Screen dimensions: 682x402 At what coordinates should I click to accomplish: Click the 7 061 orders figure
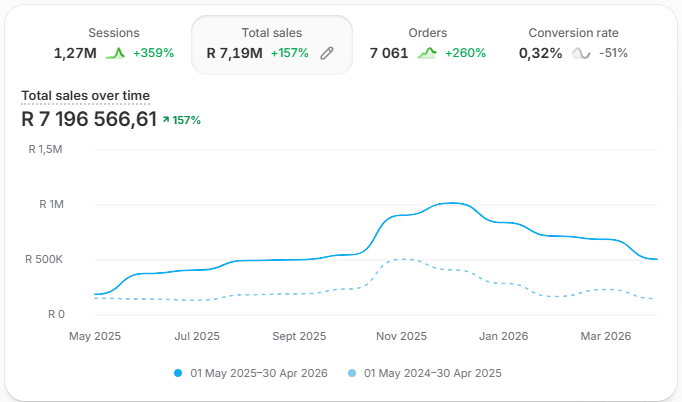pyautogui.click(x=389, y=53)
